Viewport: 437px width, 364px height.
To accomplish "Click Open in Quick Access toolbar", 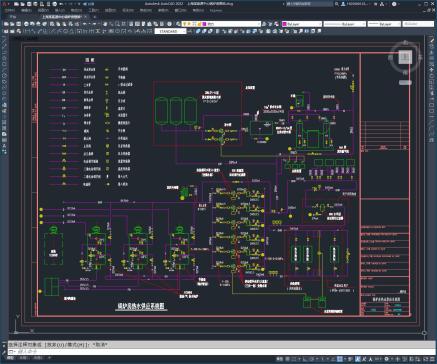I will click(x=23, y=4).
